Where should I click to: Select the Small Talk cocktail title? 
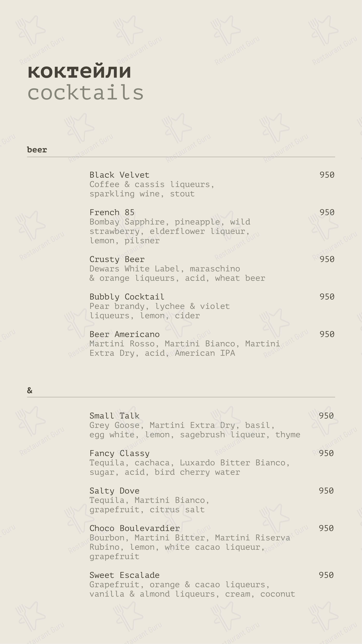click(114, 416)
